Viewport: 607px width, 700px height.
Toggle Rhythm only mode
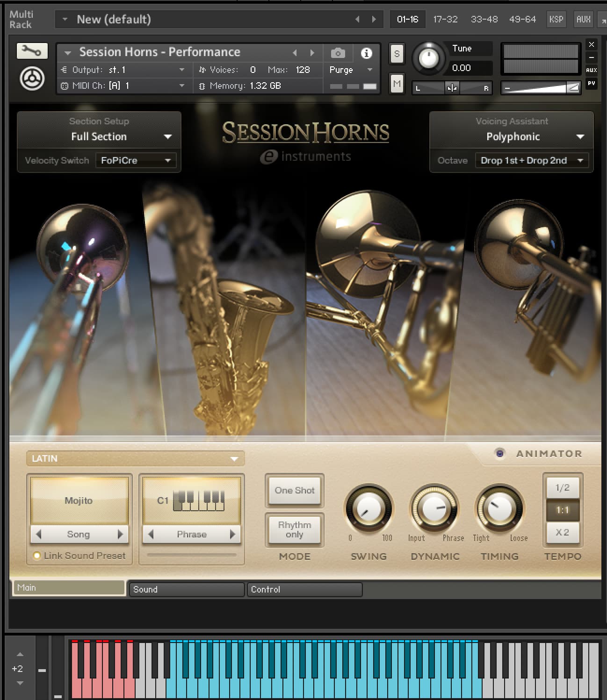click(x=295, y=529)
